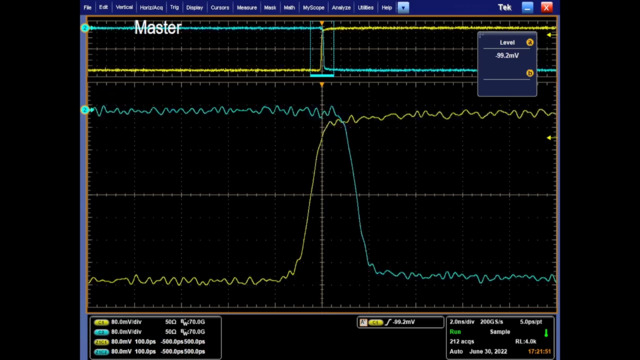Click the 200GS/s sample rate readout
640x360 pixels.
point(491,322)
